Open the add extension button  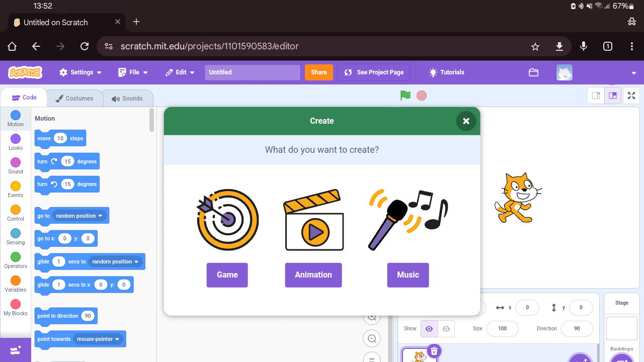click(x=16, y=350)
